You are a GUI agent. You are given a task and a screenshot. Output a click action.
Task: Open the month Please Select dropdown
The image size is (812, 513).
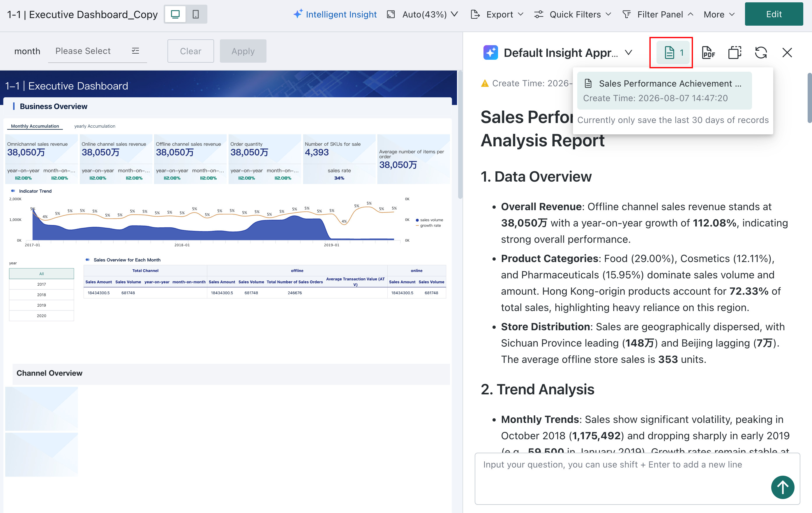[x=98, y=51]
